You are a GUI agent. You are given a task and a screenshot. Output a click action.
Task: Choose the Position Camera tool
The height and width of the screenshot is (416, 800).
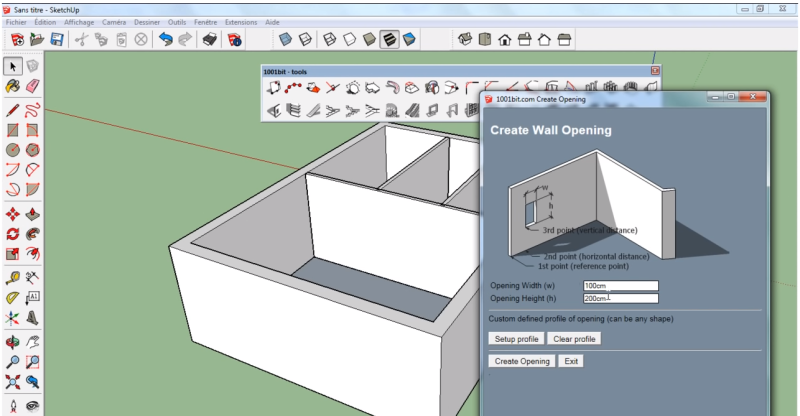click(13, 406)
